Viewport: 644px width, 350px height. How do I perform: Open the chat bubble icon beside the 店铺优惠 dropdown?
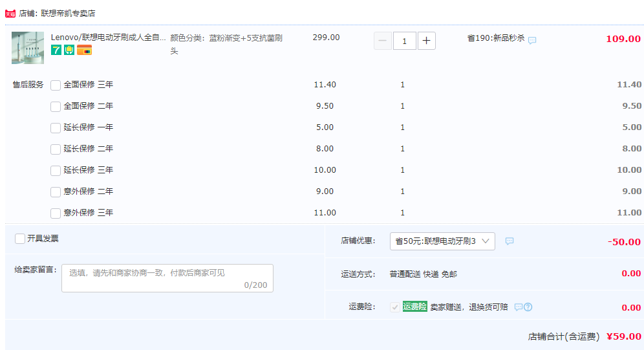[x=510, y=241]
